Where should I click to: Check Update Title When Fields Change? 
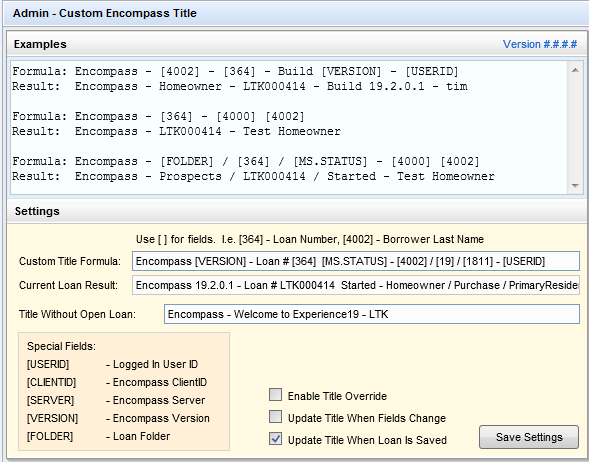[x=275, y=417]
